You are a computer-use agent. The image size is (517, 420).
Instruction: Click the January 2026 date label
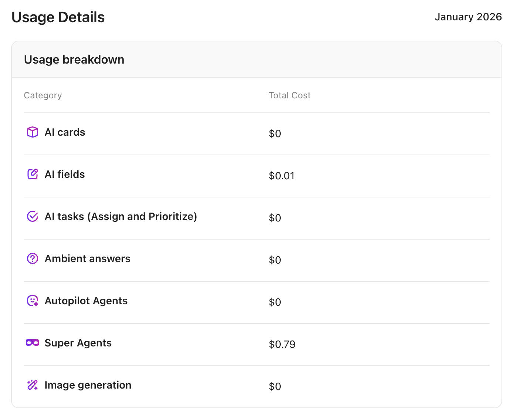[x=468, y=17]
